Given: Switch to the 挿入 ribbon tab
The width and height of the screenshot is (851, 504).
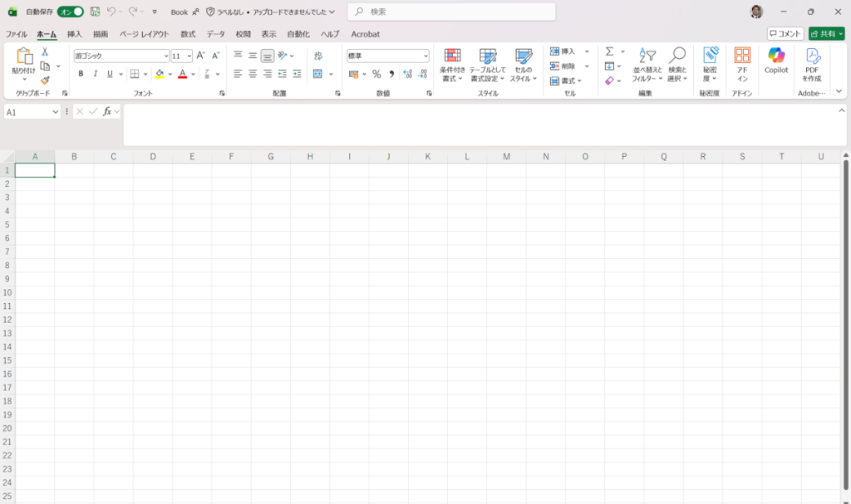Looking at the screenshot, I should 75,34.
